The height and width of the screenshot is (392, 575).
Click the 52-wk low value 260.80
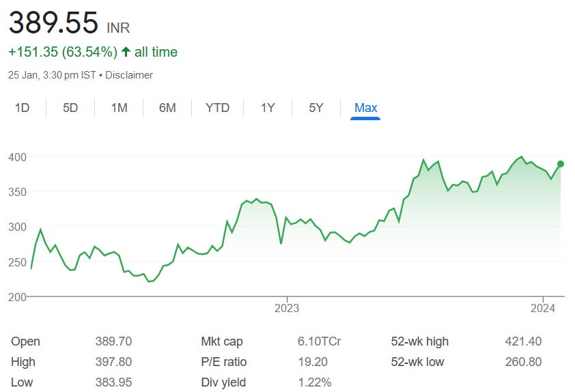point(523,362)
